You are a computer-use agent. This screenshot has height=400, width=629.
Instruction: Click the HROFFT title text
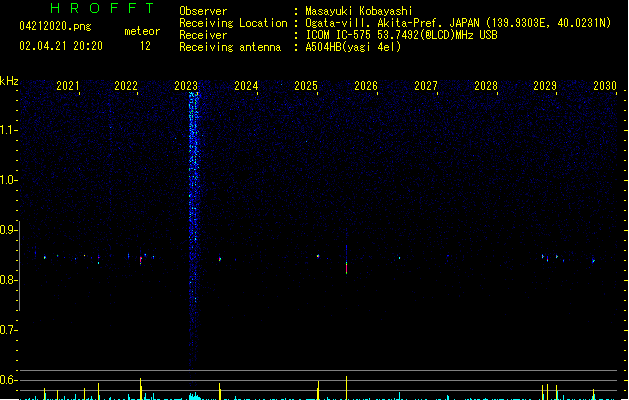click(x=102, y=8)
